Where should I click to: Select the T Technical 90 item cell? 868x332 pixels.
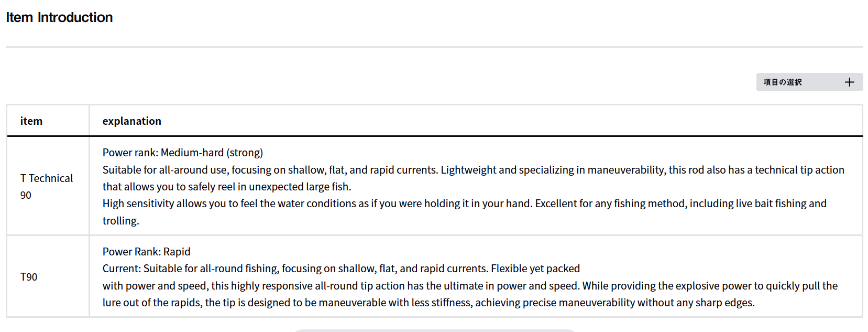pyautogui.click(x=47, y=186)
